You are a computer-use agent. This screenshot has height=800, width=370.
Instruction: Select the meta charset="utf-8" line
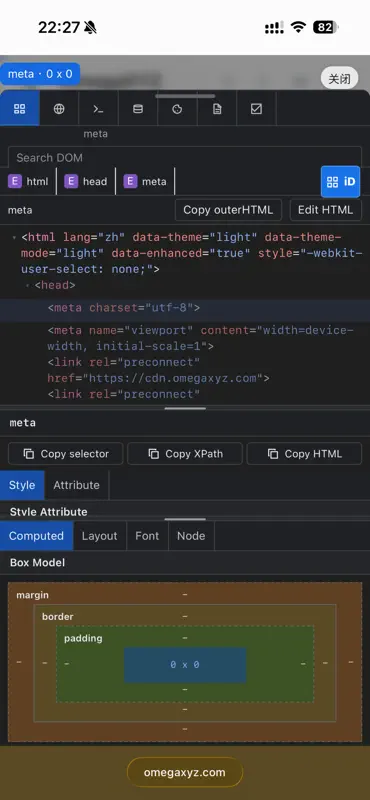pos(185,308)
